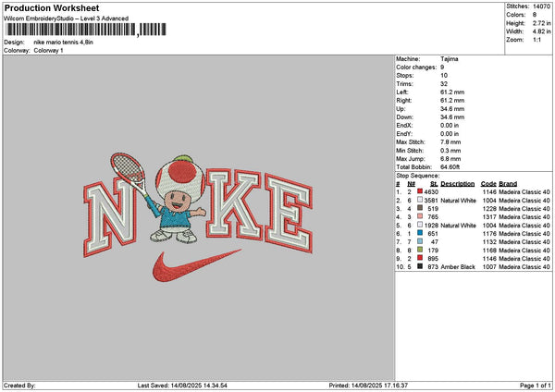Click the 'Up:' measurement label
The image size is (555, 392).
[x=401, y=109]
